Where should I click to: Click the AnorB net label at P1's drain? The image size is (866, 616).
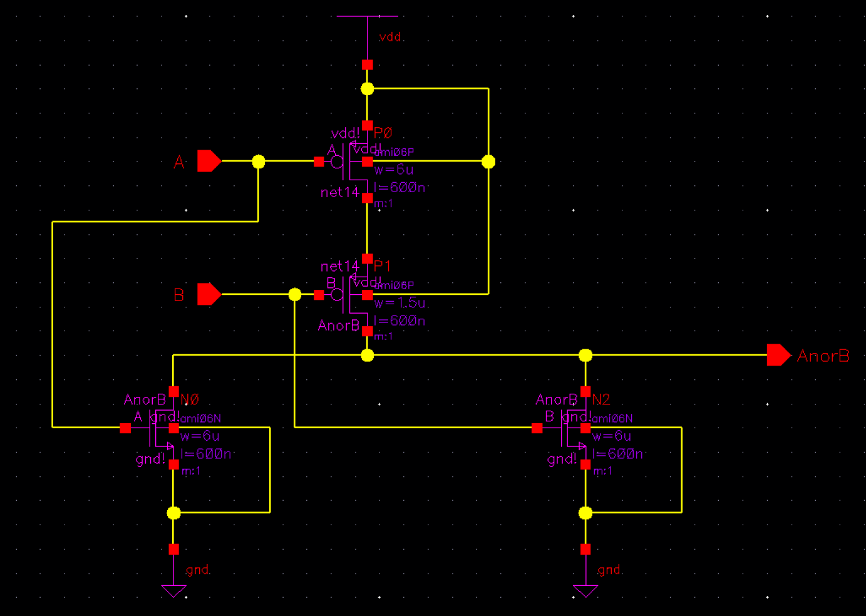[339, 326]
